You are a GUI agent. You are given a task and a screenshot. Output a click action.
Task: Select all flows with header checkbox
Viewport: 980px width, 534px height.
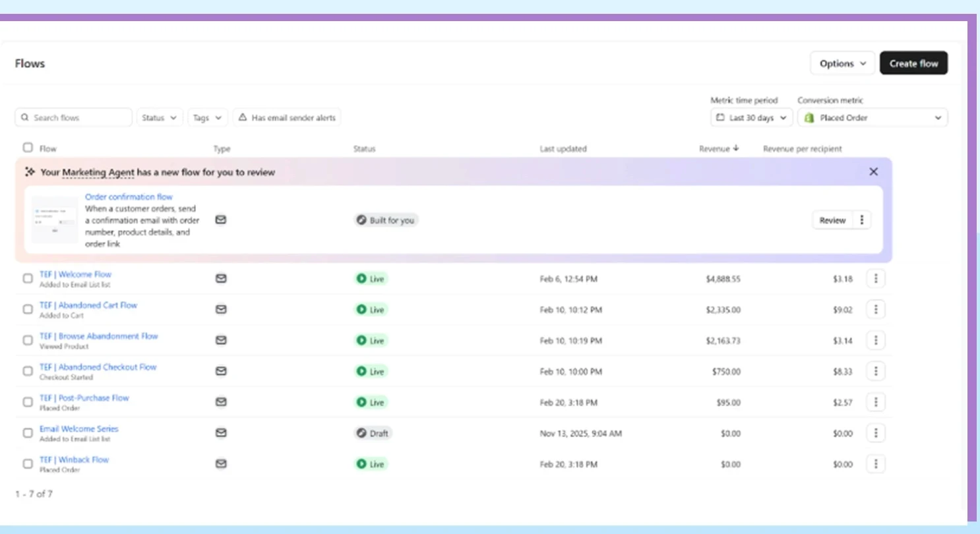point(28,148)
